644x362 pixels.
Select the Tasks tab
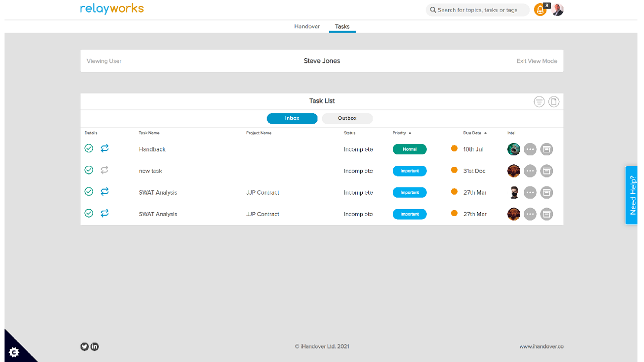tap(342, 27)
